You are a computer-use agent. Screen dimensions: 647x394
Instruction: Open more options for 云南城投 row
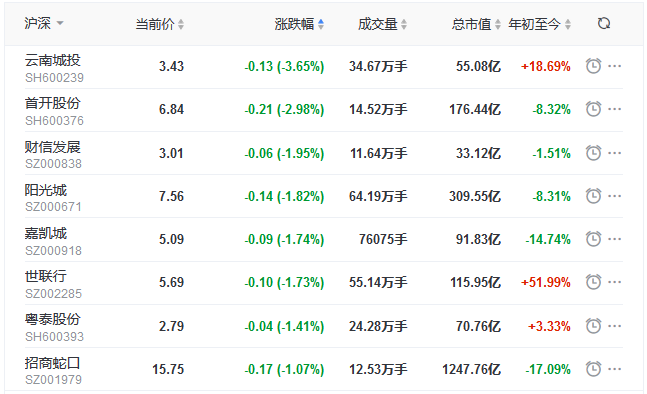[614, 66]
